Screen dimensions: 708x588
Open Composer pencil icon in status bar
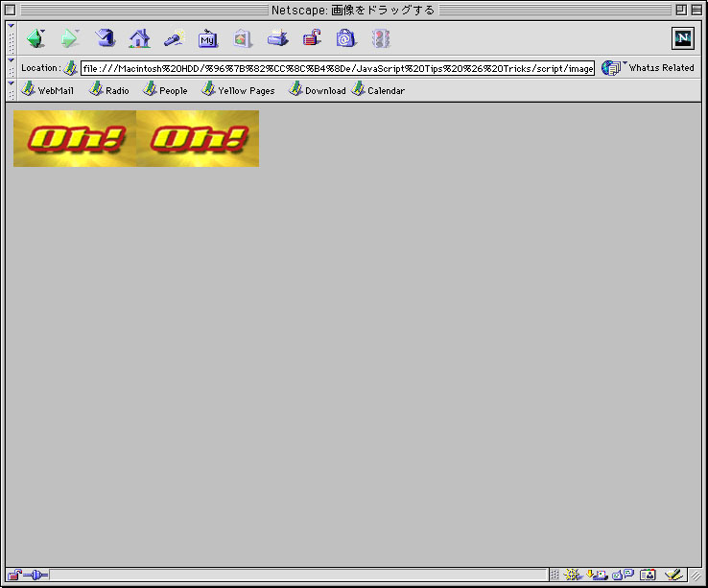click(x=673, y=575)
